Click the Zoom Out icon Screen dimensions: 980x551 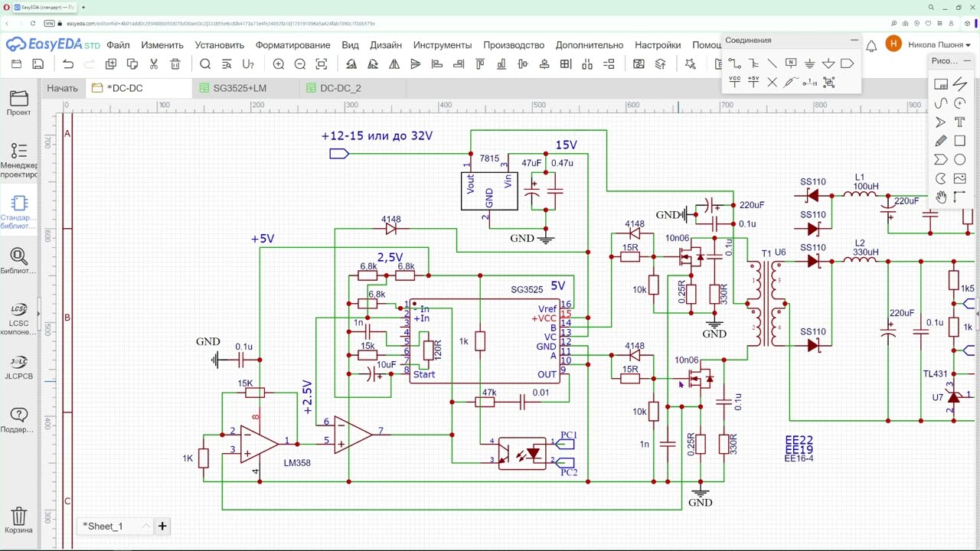300,64
